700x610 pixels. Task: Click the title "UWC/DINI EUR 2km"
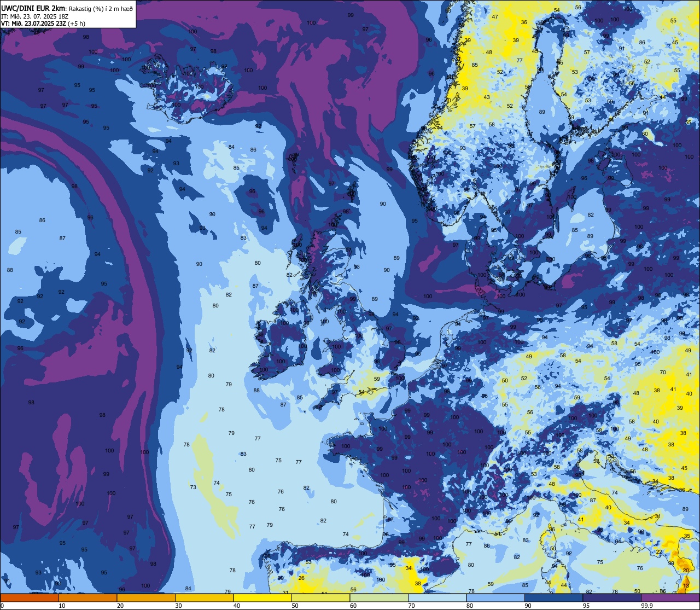33,9
